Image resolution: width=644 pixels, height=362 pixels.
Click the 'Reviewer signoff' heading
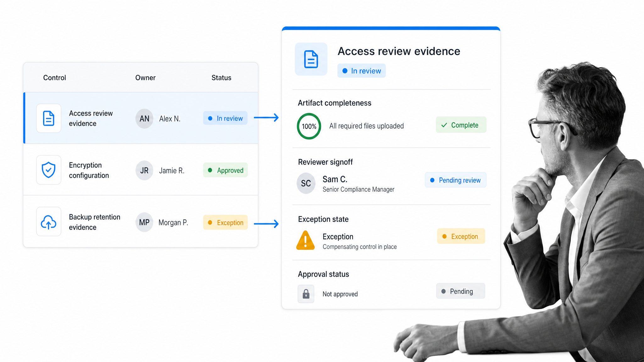[x=325, y=162]
